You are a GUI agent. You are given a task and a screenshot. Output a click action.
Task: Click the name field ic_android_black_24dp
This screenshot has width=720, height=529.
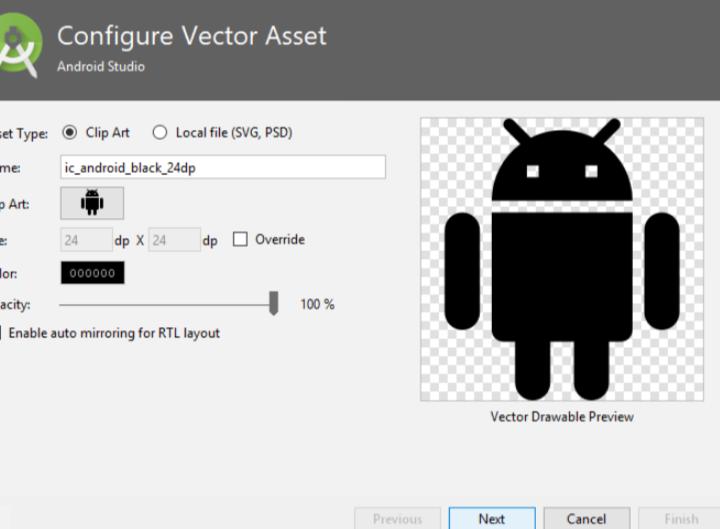pos(223,167)
